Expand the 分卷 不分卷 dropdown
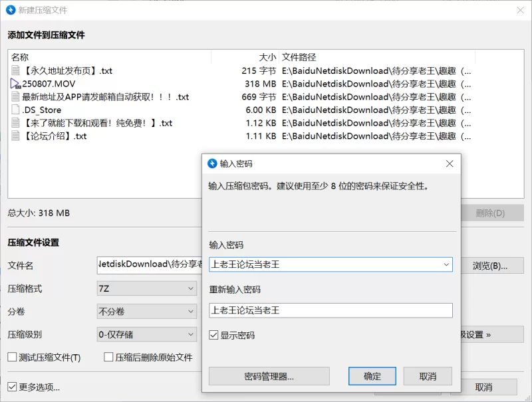The width and height of the screenshot is (532, 402). click(190, 311)
